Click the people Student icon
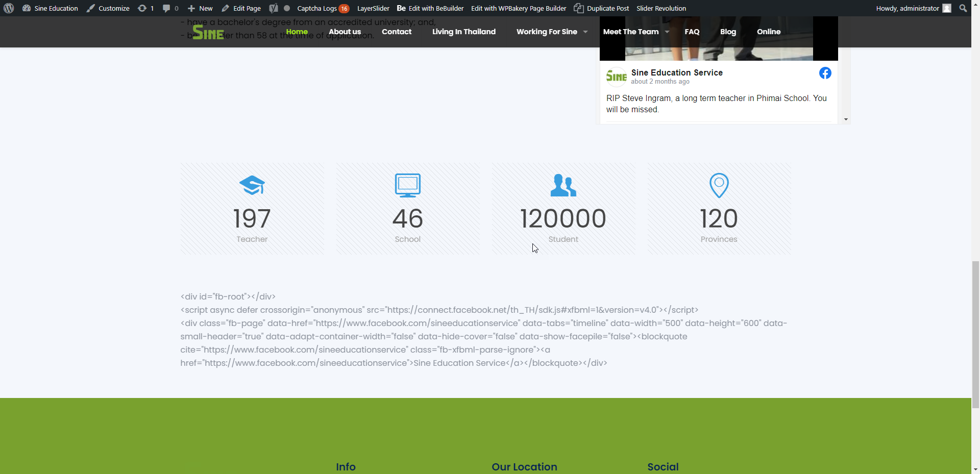 pyautogui.click(x=563, y=185)
